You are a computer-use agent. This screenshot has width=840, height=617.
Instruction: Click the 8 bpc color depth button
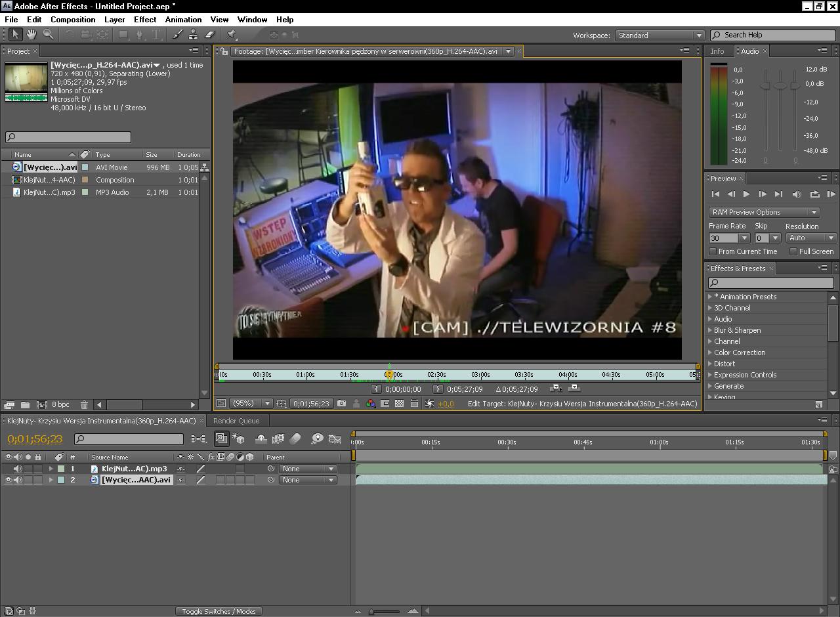pos(60,405)
